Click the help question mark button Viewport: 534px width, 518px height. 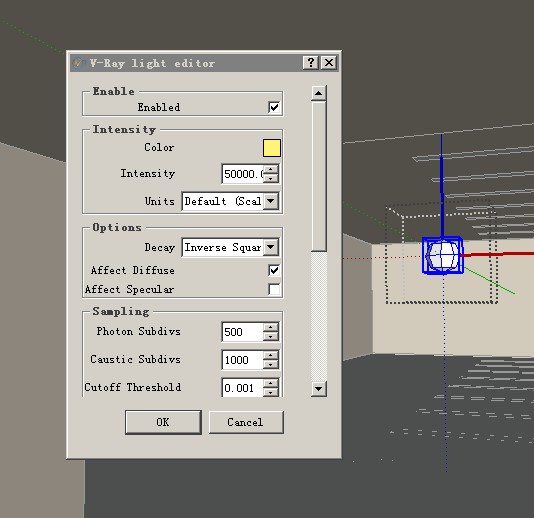311,63
